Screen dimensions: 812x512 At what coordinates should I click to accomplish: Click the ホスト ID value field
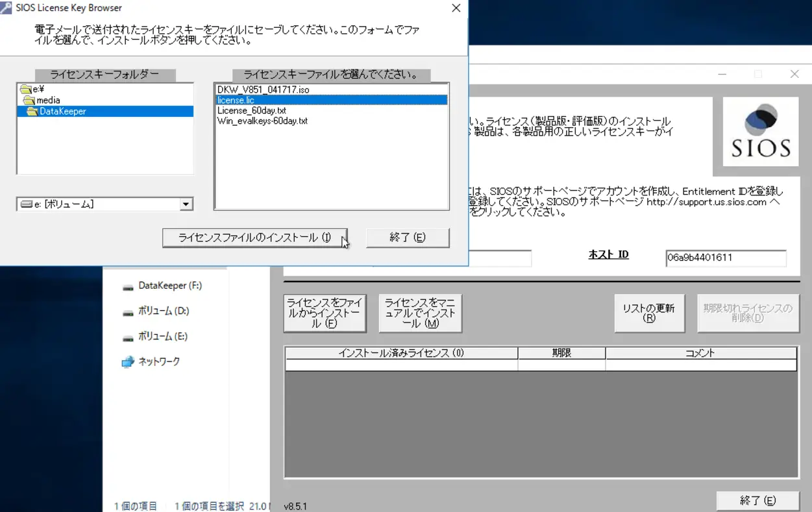[x=726, y=258]
